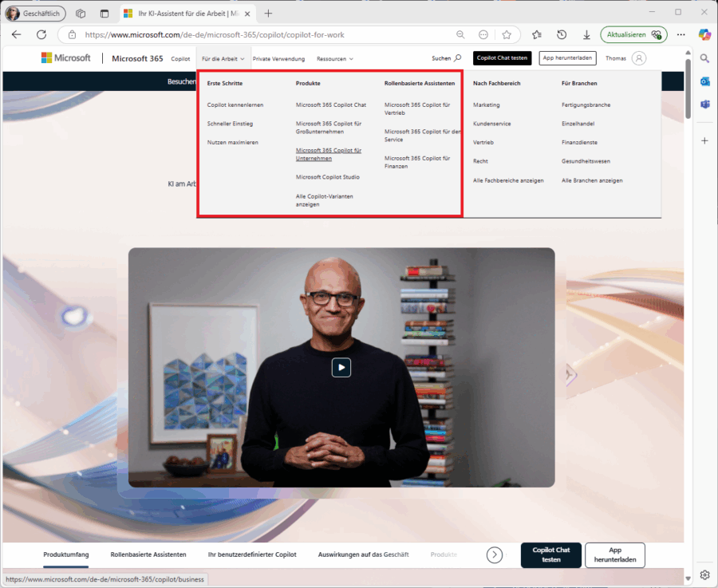Open Microsoft 365 Copilot für Großunternehmen
The height and width of the screenshot is (588, 718).
[x=329, y=128]
